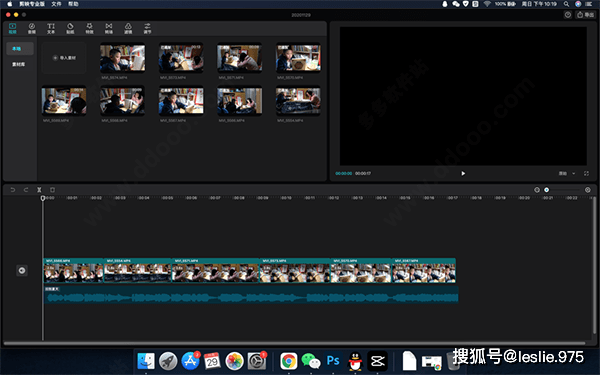The width and height of the screenshot is (600, 375).
Task: Open Spotlight search in menu bar
Action: 566,4
